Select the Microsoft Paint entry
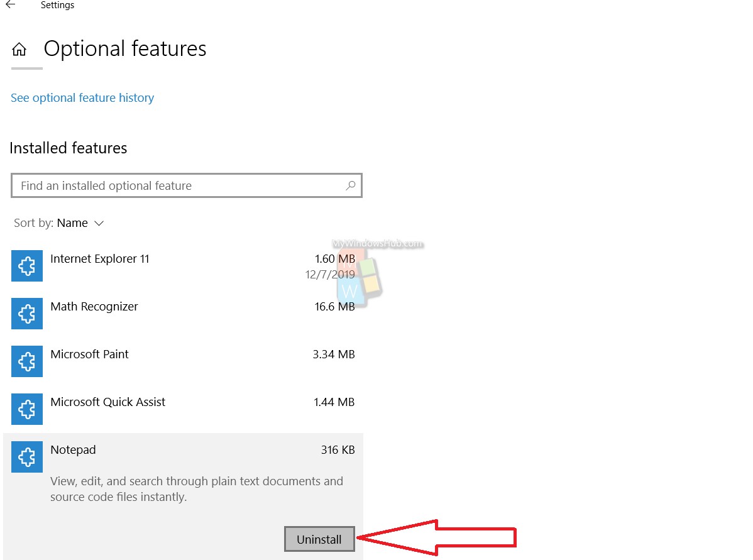This screenshot has height=560, width=753. pyautogui.click(x=183, y=361)
